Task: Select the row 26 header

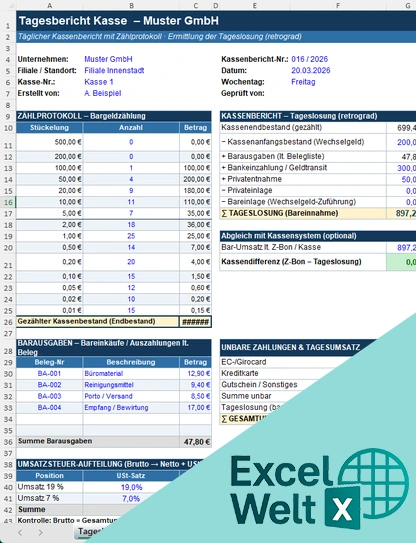Action: [x=8, y=322]
